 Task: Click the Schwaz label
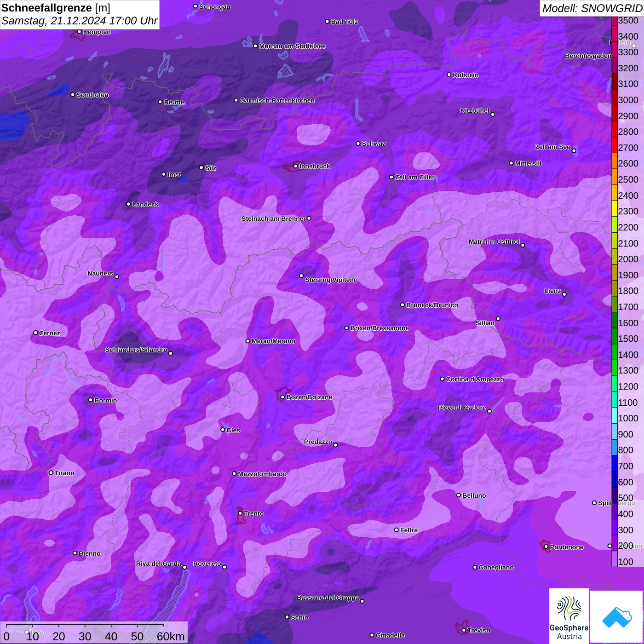[374, 144]
